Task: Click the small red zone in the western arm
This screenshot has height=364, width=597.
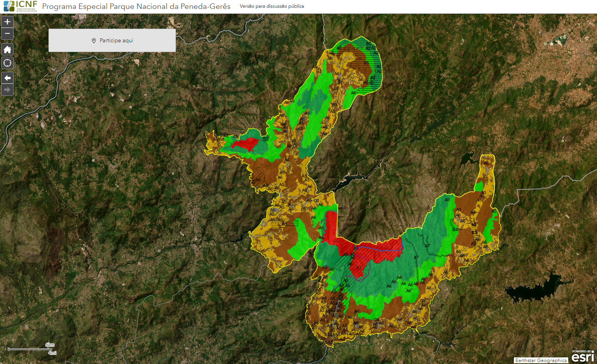Action: (x=245, y=144)
